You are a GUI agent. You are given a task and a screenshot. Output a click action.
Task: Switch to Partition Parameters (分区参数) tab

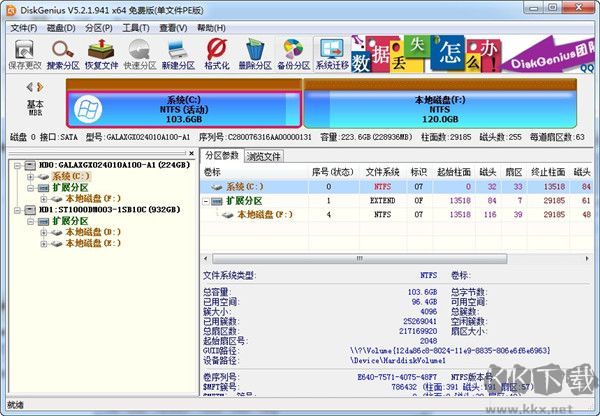tap(222, 155)
